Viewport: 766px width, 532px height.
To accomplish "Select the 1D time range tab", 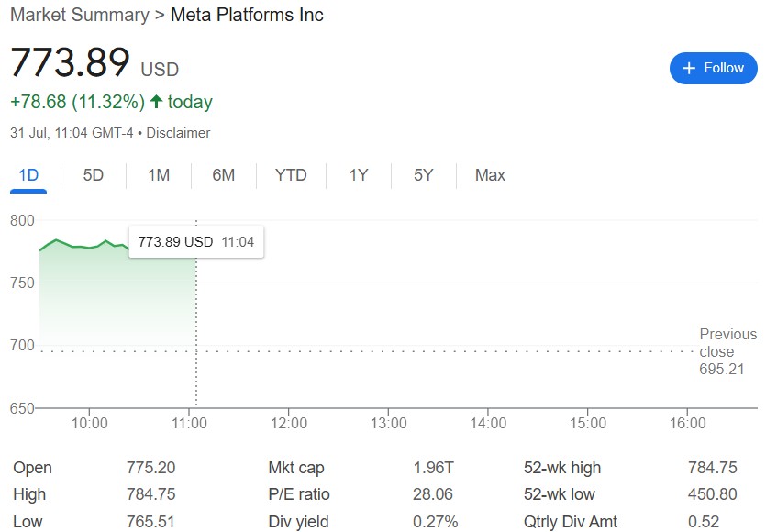I will [28, 175].
